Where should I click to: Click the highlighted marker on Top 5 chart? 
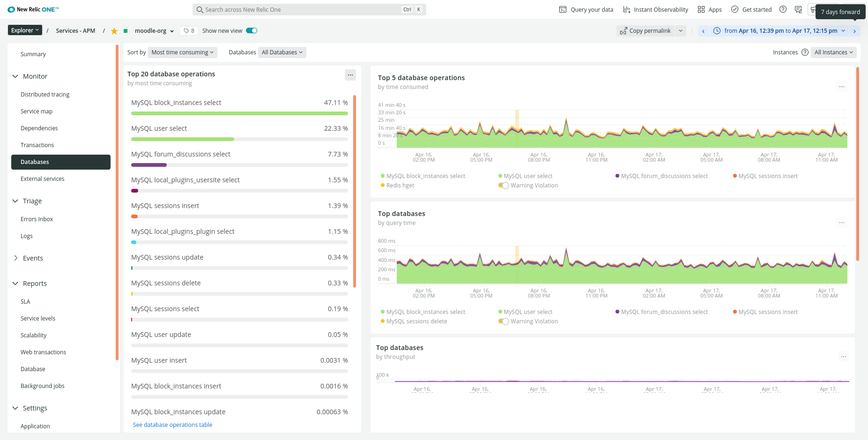coord(517,128)
